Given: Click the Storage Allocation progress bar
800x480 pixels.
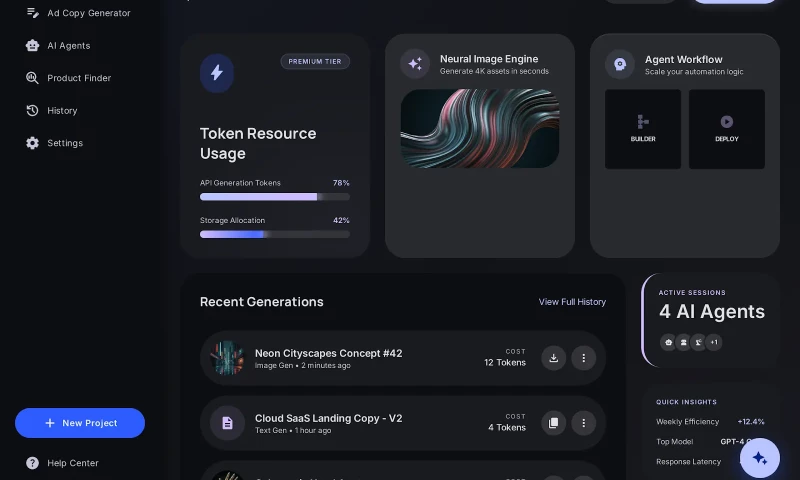Looking at the screenshot, I should coord(275,234).
